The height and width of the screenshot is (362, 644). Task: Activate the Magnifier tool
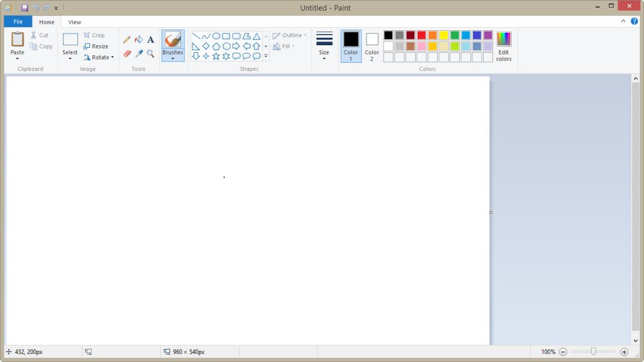coord(150,54)
